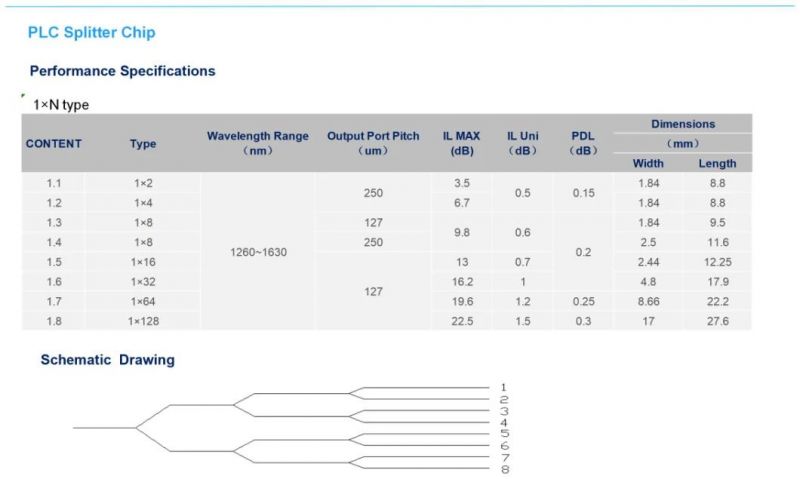Click the 'Performance Specifications' heading
The height and width of the screenshot is (479, 800).
(x=122, y=71)
